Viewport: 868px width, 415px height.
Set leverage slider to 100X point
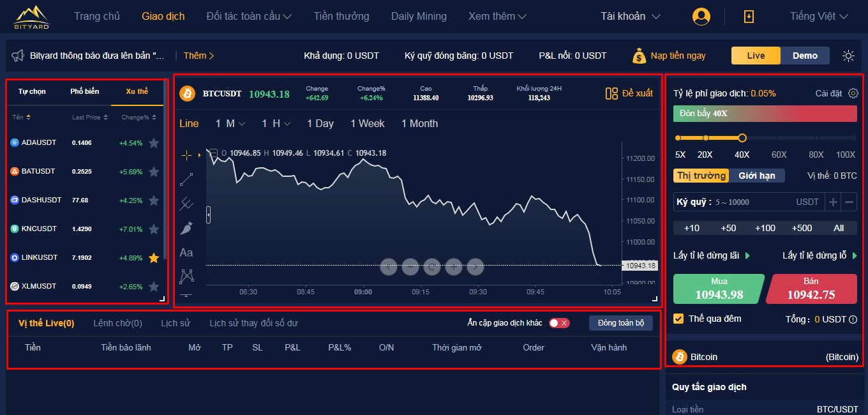[853, 137]
